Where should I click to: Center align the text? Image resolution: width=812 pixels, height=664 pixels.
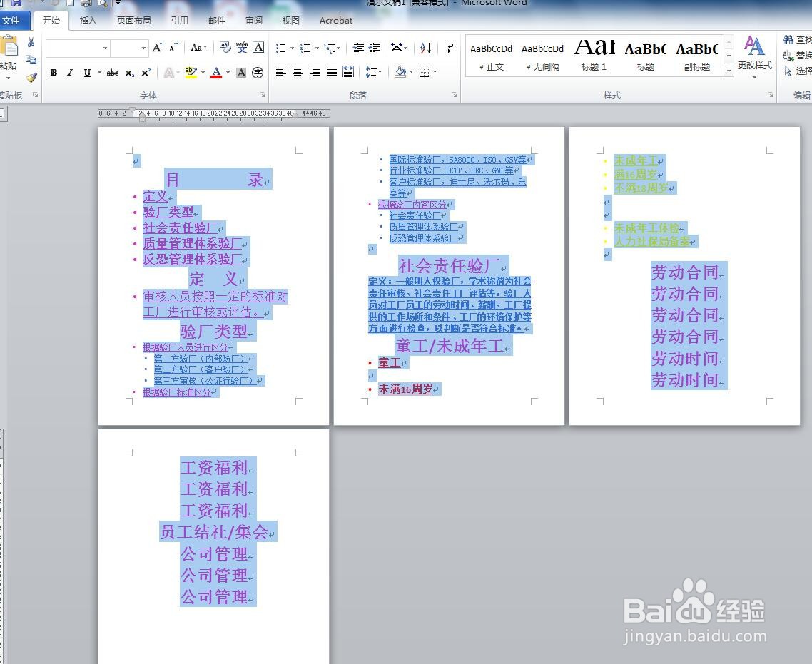(298, 72)
